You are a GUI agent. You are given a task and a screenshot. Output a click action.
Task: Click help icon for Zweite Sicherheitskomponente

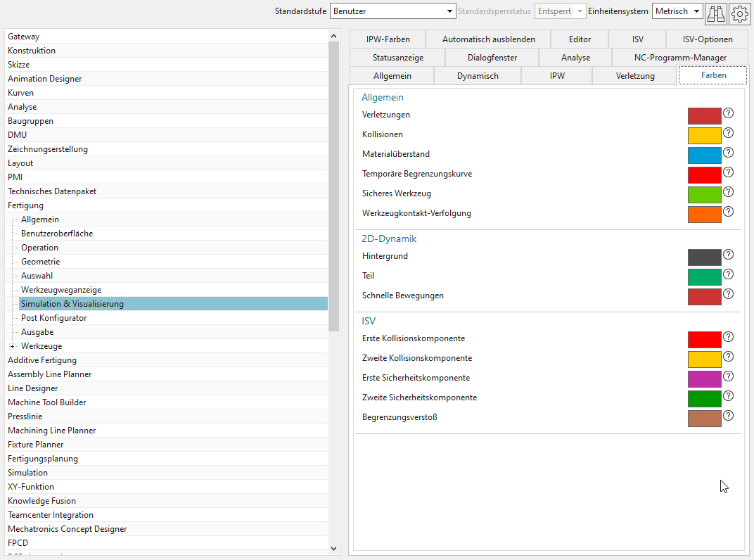(x=729, y=396)
